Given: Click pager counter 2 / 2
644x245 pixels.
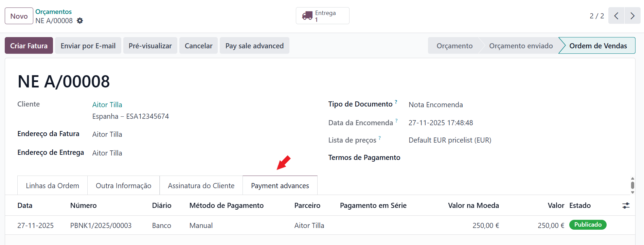Looking at the screenshot, I should [597, 16].
